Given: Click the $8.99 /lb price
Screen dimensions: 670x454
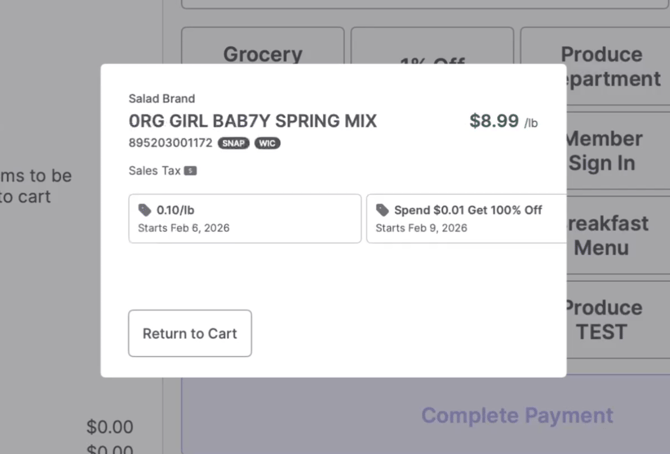Looking at the screenshot, I should (503, 121).
